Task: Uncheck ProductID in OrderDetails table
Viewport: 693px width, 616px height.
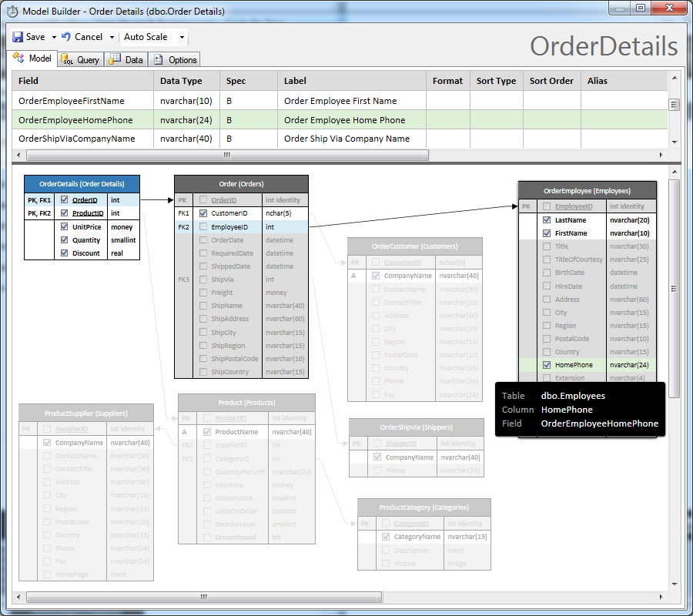Action: click(x=65, y=213)
